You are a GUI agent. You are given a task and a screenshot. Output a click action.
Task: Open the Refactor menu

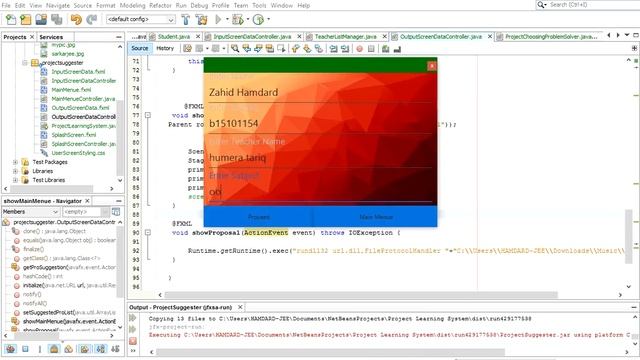(x=160, y=5)
